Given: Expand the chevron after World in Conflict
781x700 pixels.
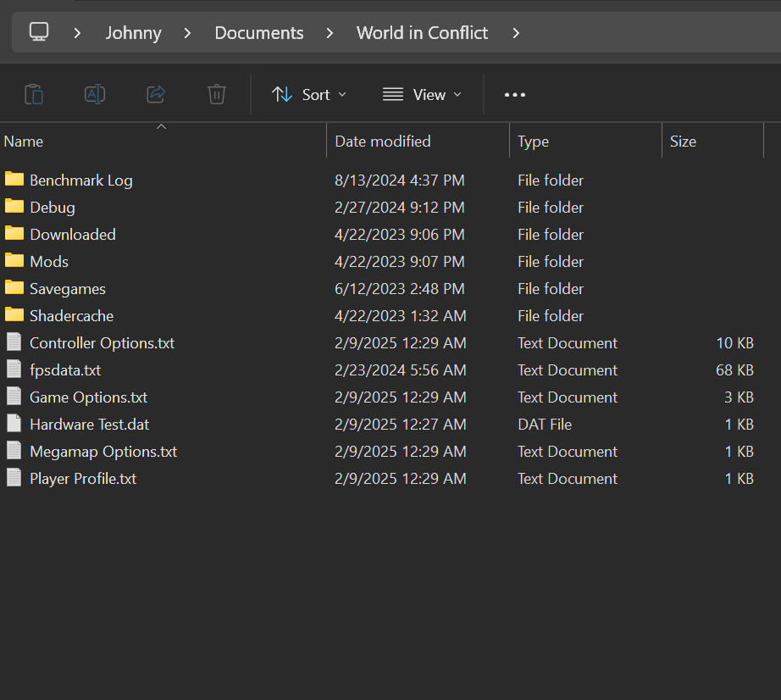Looking at the screenshot, I should tap(516, 33).
